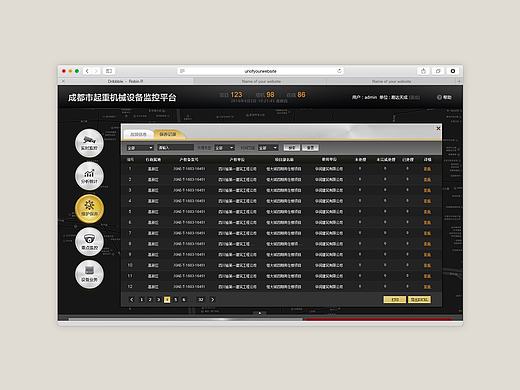
Task: Add a new browser tab with plus icon
Action: tap(459, 81)
